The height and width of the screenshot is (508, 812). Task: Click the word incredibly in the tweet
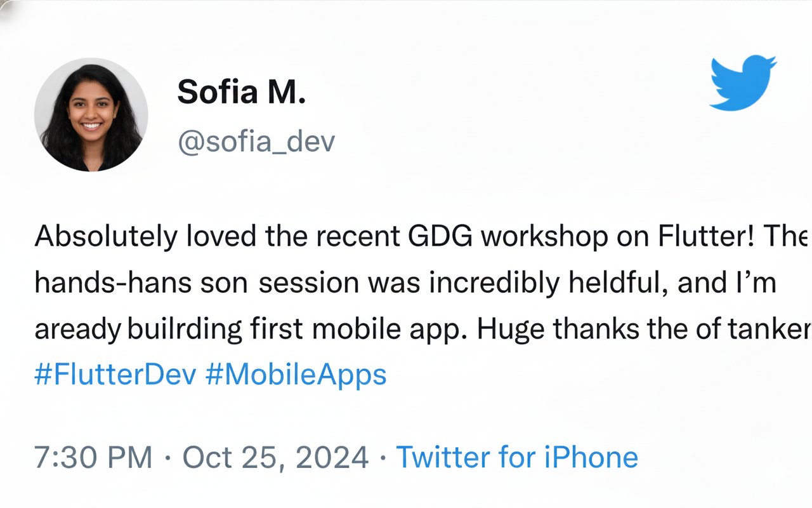(x=494, y=284)
